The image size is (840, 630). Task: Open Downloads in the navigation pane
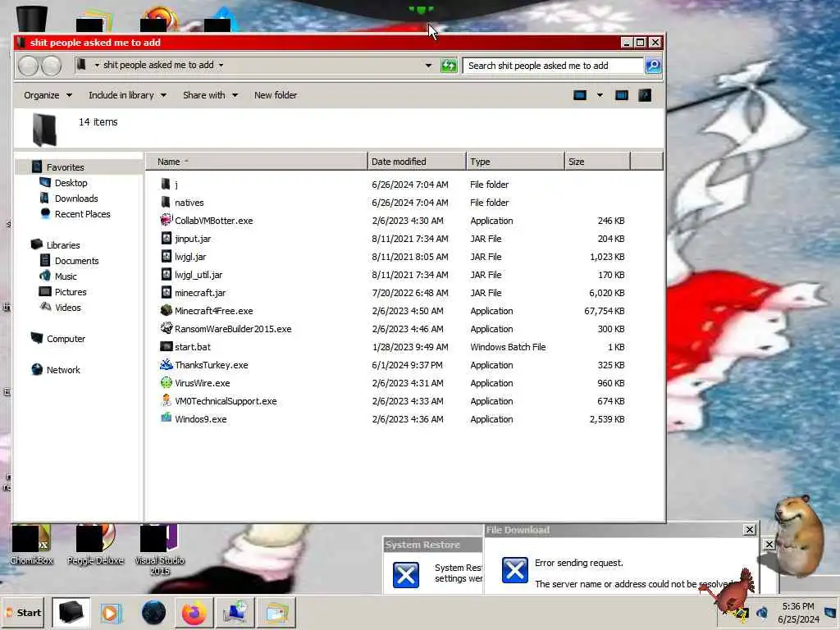pyautogui.click(x=76, y=199)
